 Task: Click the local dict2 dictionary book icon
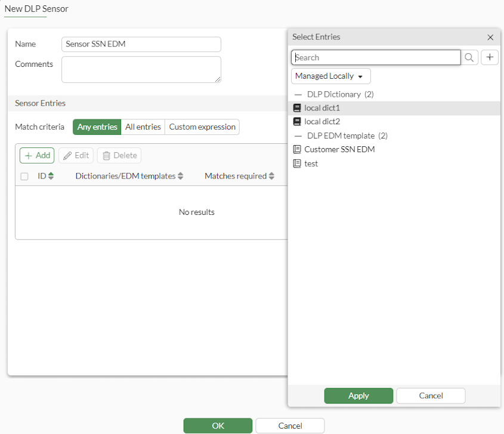point(297,122)
